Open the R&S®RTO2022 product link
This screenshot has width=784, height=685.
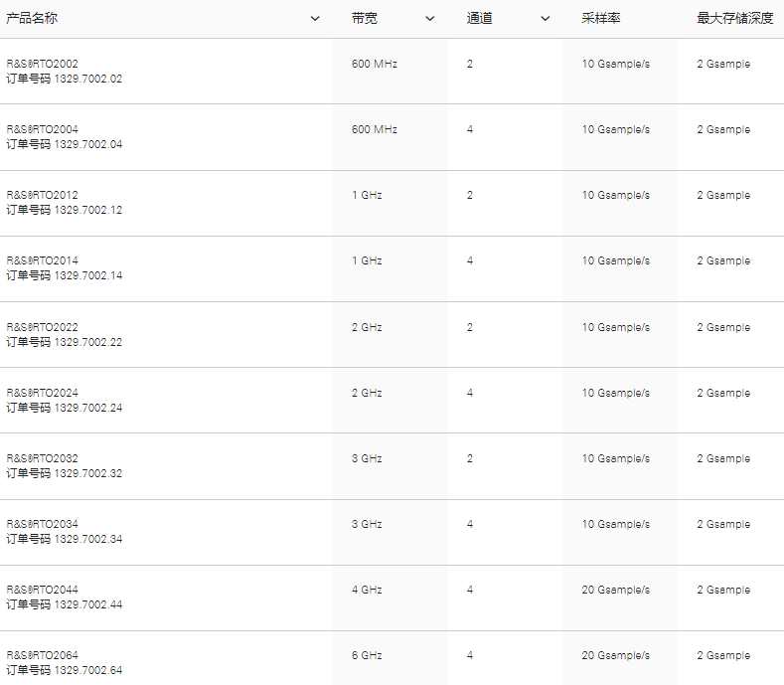pyautogui.click(x=43, y=327)
